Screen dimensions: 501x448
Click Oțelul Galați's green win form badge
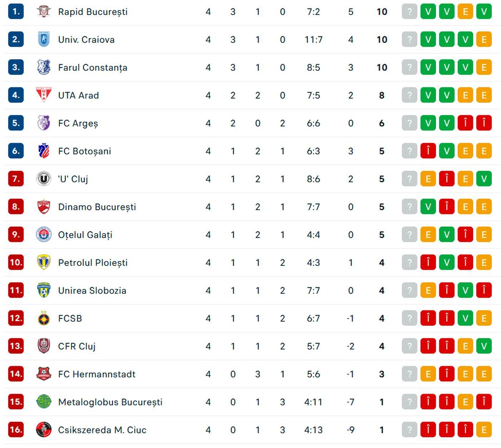(x=447, y=235)
